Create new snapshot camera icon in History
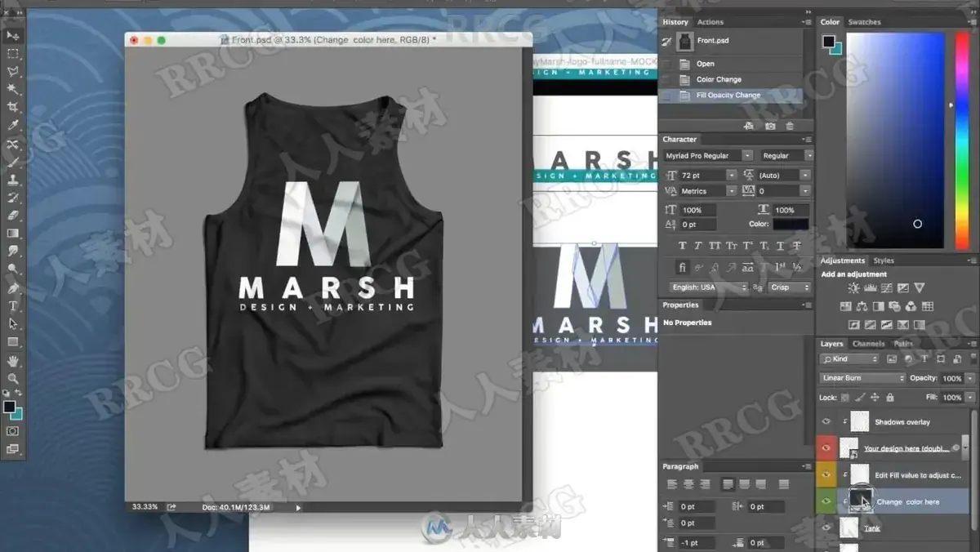The height and width of the screenshot is (552, 980). pos(770,126)
